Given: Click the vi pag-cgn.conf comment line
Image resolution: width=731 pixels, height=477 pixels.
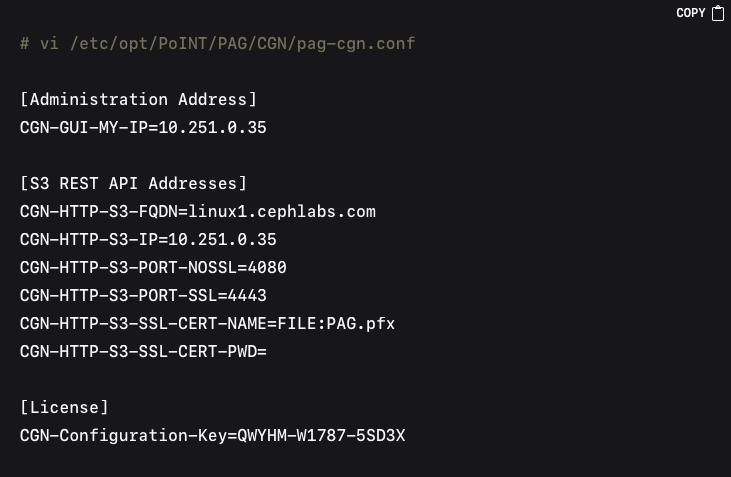Looking at the screenshot, I should point(217,43).
